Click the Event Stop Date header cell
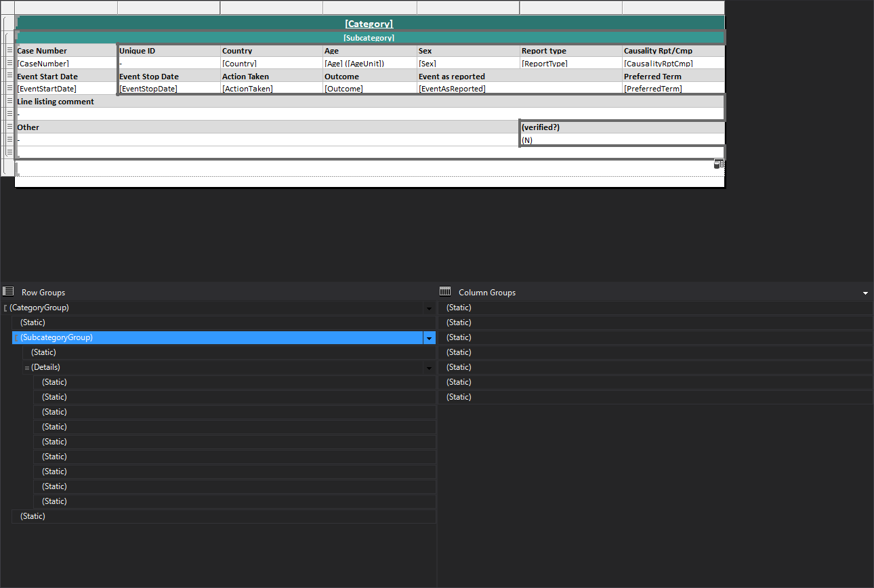This screenshot has width=874, height=588. [169, 76]
